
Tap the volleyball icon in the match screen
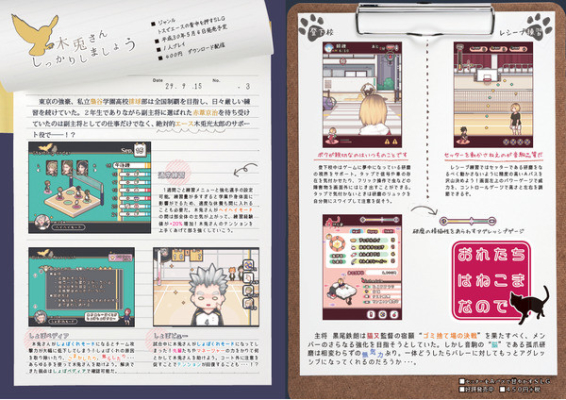[x=248, y=266]
